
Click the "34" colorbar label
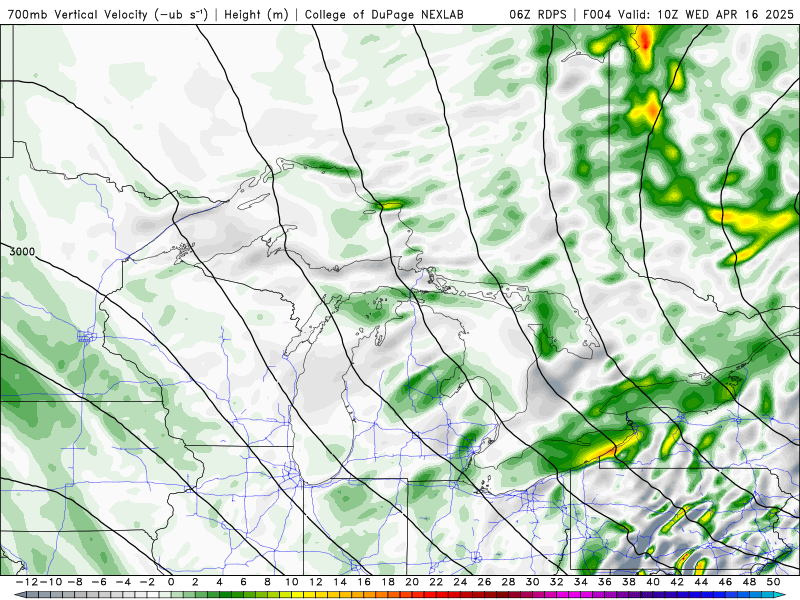point(581,582)
